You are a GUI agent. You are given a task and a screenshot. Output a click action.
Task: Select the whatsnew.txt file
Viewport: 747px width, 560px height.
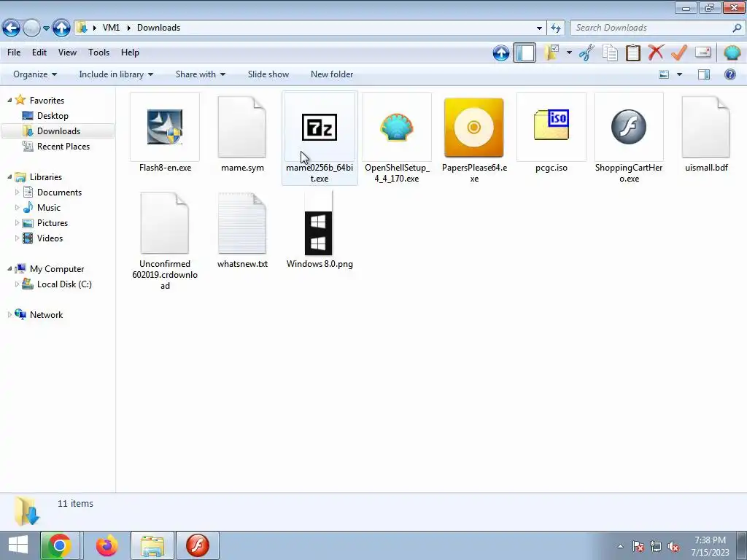[242, 230]
